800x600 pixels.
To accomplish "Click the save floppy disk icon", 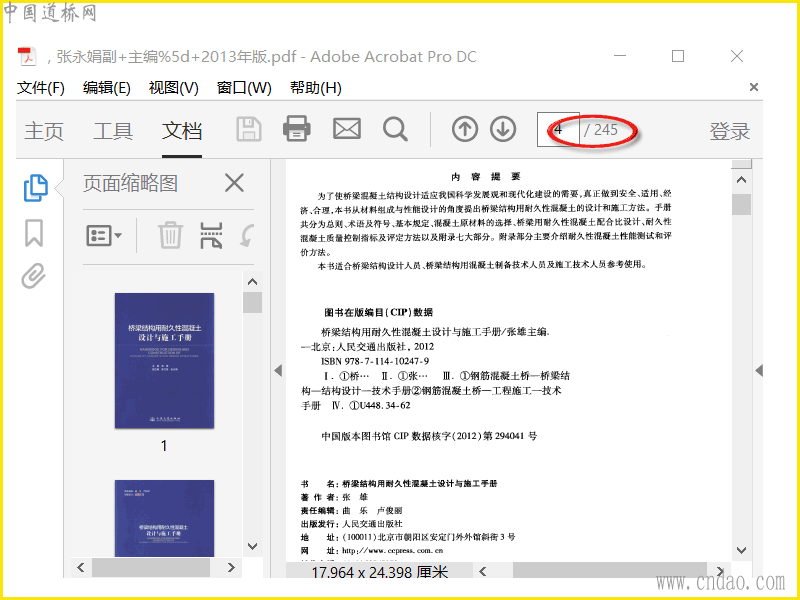I will [249, 129].
